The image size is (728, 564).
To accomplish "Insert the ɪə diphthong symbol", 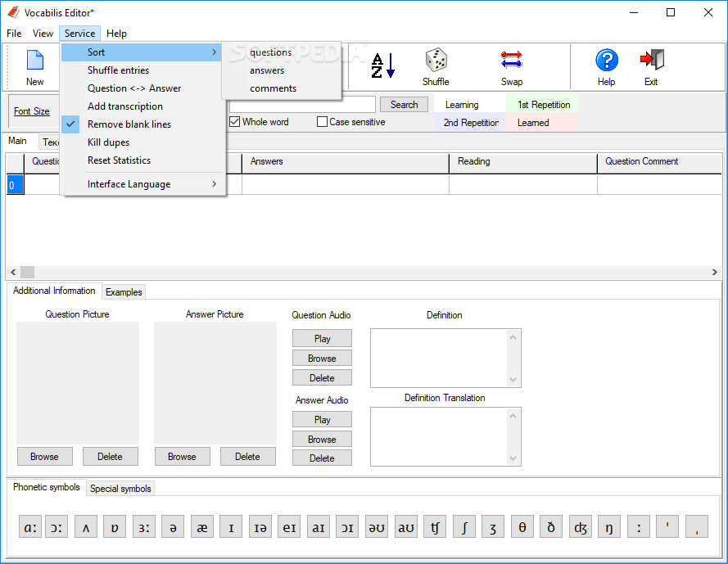I will 260,526.
